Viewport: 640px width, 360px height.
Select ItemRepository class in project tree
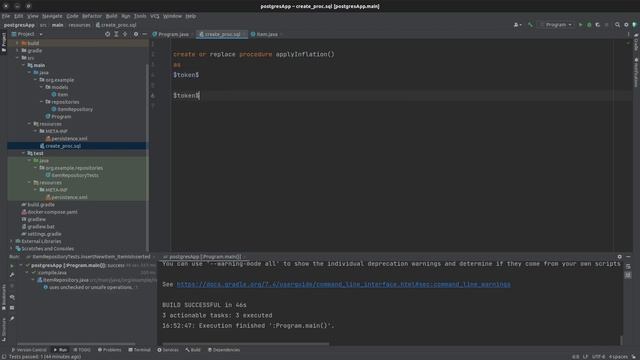point(72,109)
